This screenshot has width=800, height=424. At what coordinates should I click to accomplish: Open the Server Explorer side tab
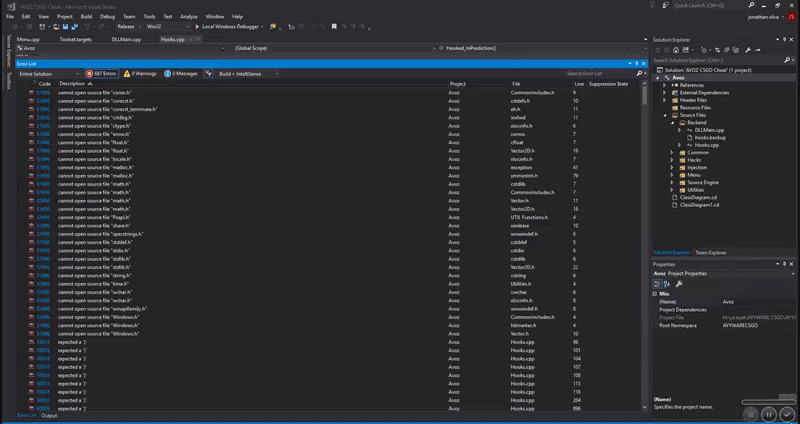pyautogui.click(x=8, y=51)
